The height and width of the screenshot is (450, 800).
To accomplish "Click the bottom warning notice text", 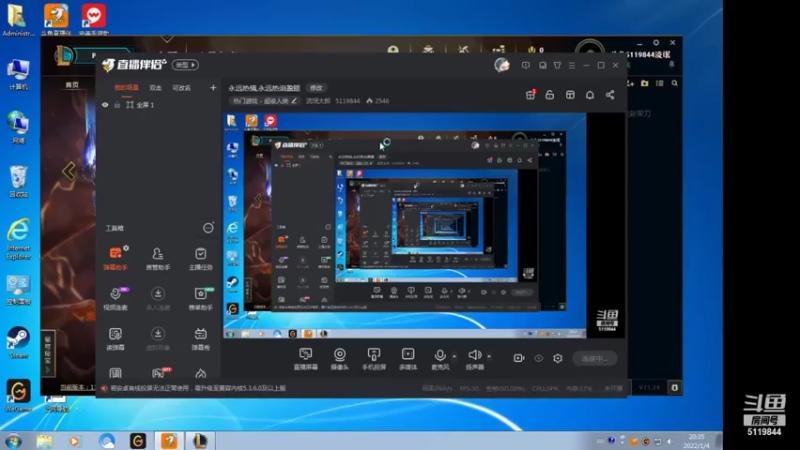I will click(x=198, y=388).
